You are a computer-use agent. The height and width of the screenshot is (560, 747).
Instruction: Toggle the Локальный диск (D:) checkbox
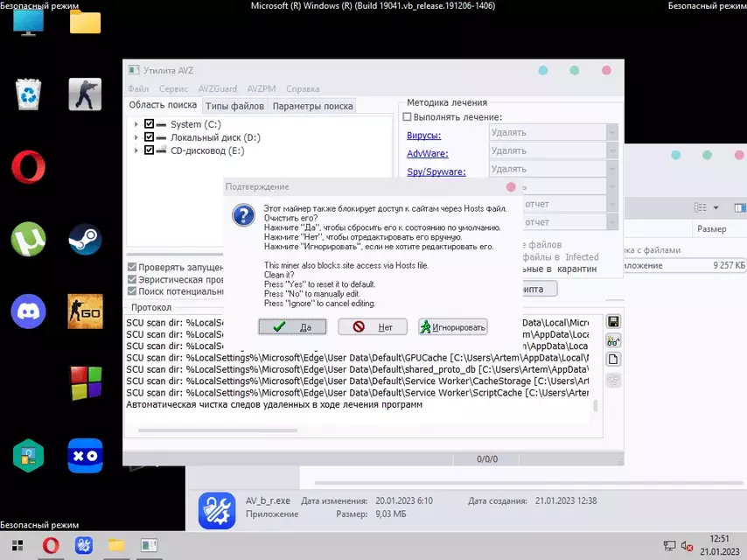tap(149, 137)
